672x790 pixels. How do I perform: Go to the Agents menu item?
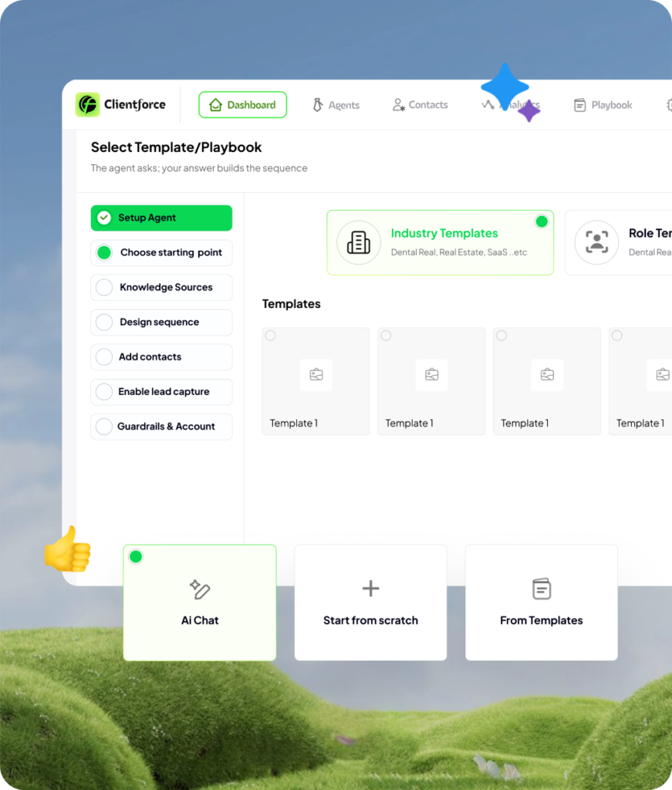pyautogui.click(x=336, y=105)
